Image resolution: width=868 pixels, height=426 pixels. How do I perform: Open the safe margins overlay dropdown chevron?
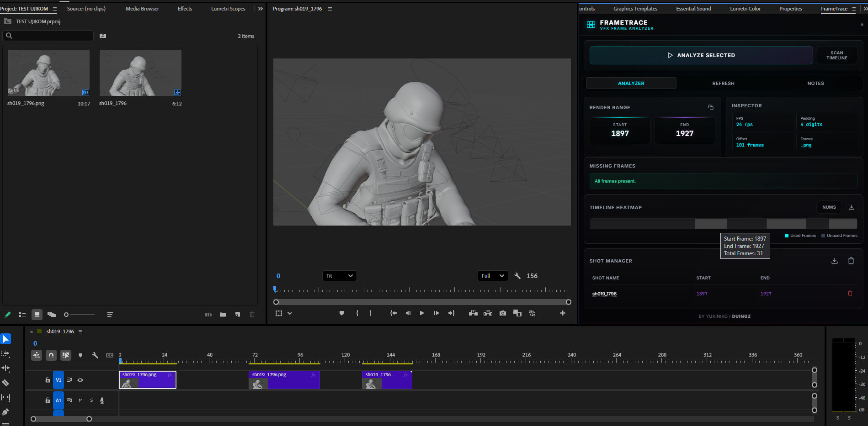(290, 313)
